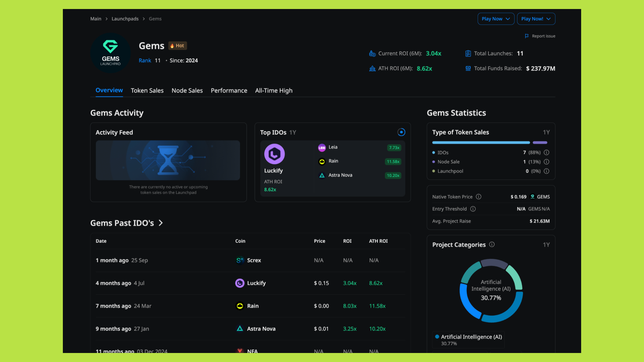The height and width of the screenshot is (362, 644).
Task: Click Native Token Price info icon
Action: click(478, 197)
